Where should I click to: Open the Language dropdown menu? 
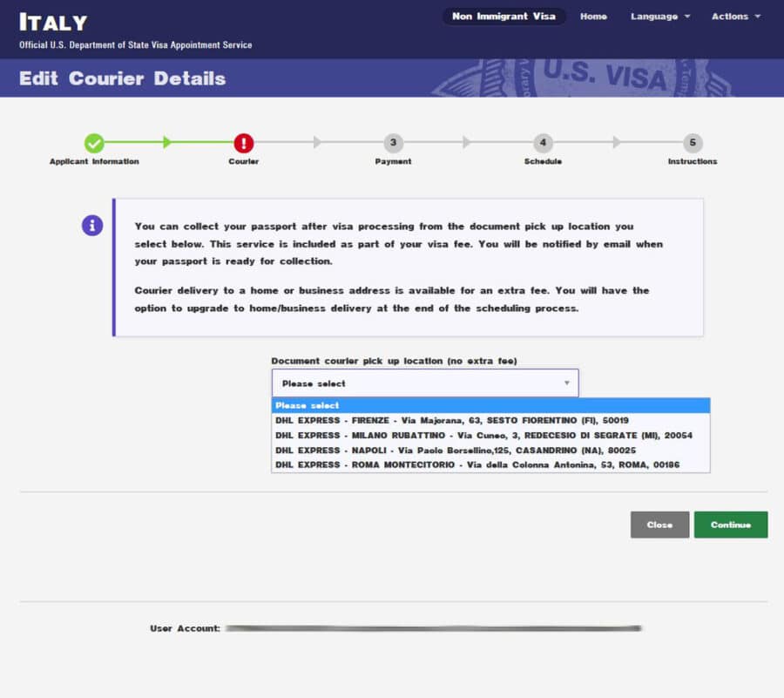[x=659, y=17]
